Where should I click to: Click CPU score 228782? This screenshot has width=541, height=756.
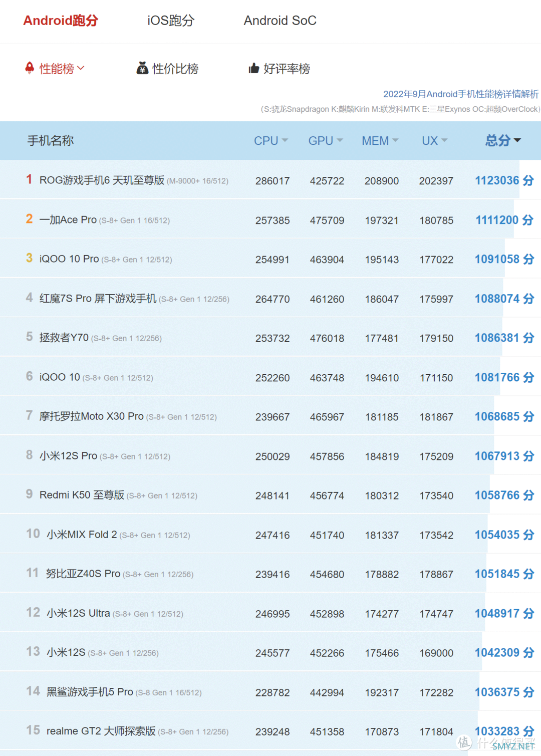(273, 692)
